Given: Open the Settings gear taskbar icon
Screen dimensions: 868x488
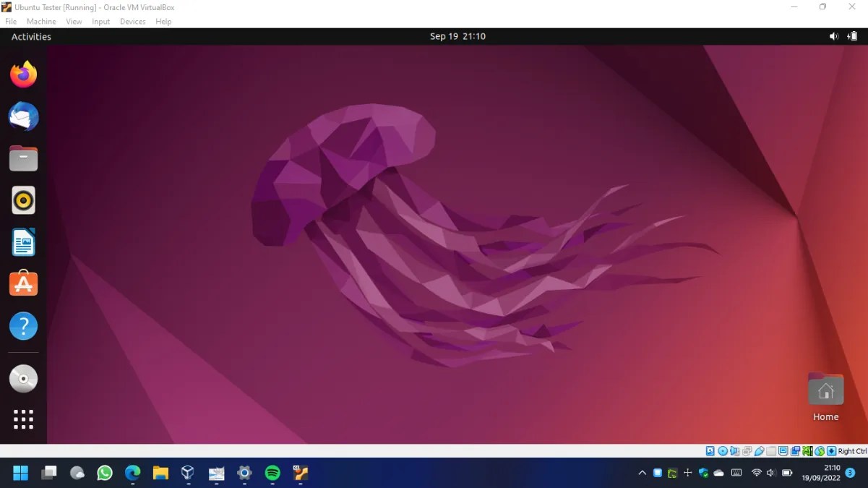Looking at the screenshot, I should coord(244,473).
